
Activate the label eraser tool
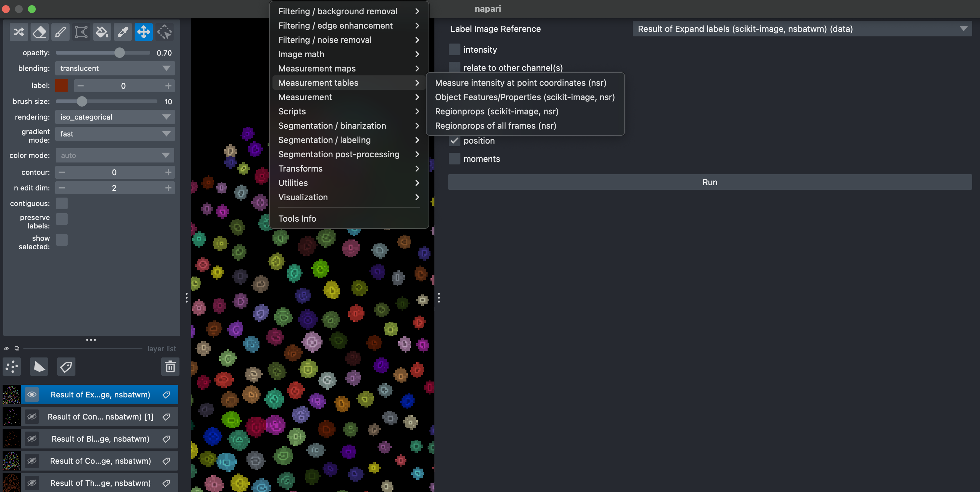point(40,32)
